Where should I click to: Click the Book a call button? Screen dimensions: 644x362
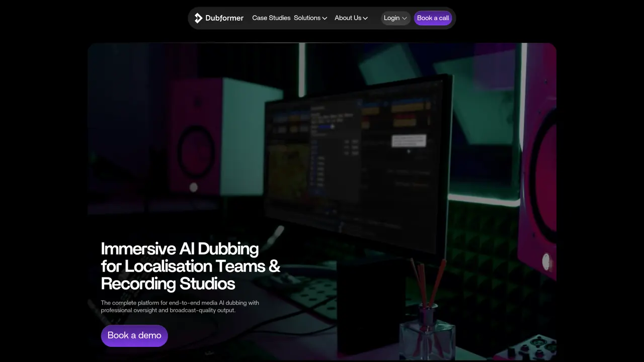433,18
